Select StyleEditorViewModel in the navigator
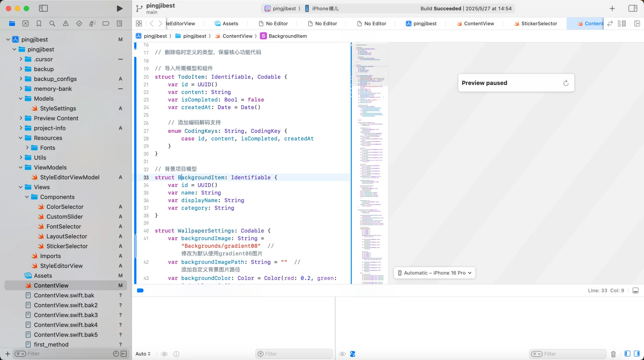This screenshot has height=360, width=644. tap(70, 177)
